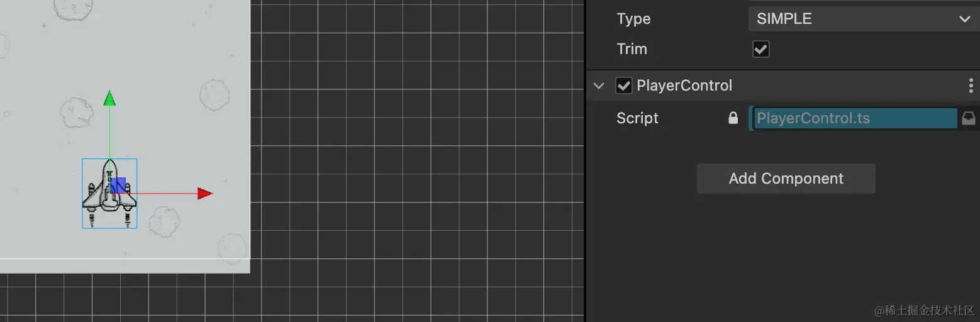Click the Trim property label
The image size is (980, 322).
[632, 49]
